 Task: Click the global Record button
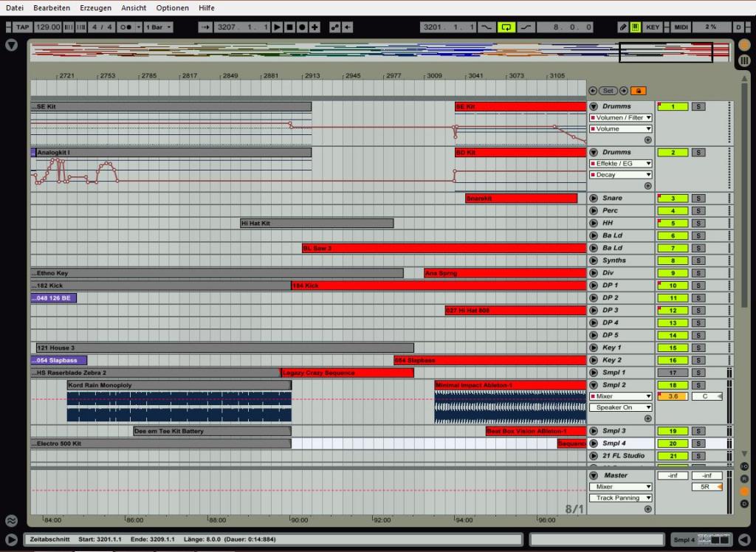pos(302,27)
